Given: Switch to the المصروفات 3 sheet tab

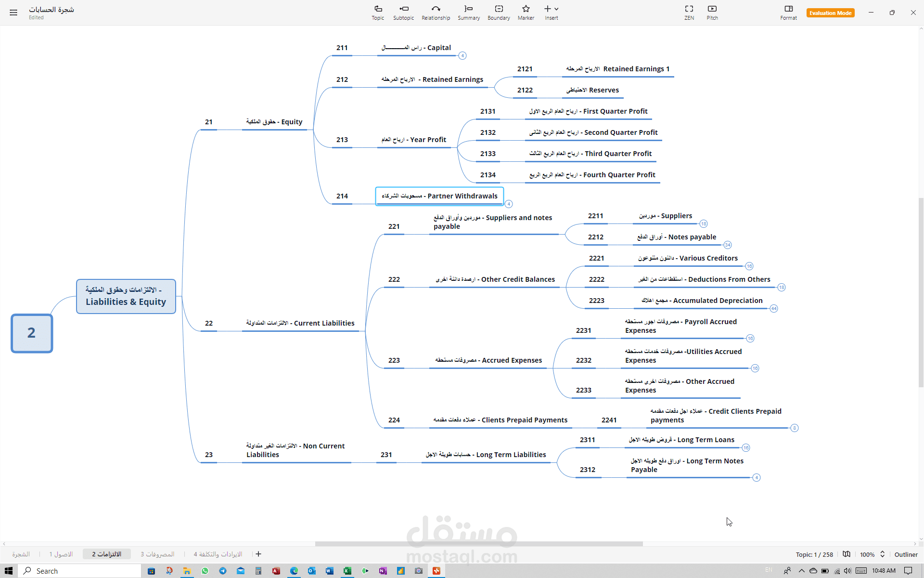Looking at the screenshot, I should click(157, 554).
